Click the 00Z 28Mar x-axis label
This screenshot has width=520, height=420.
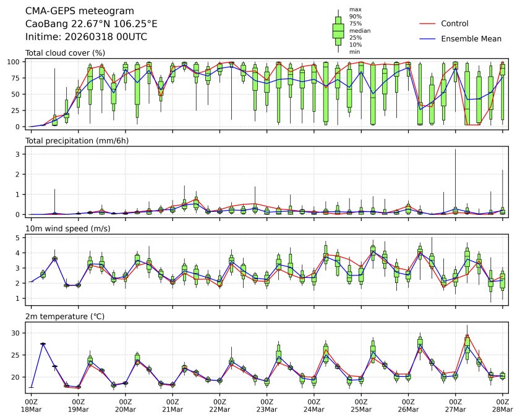(x=502, y=405)
